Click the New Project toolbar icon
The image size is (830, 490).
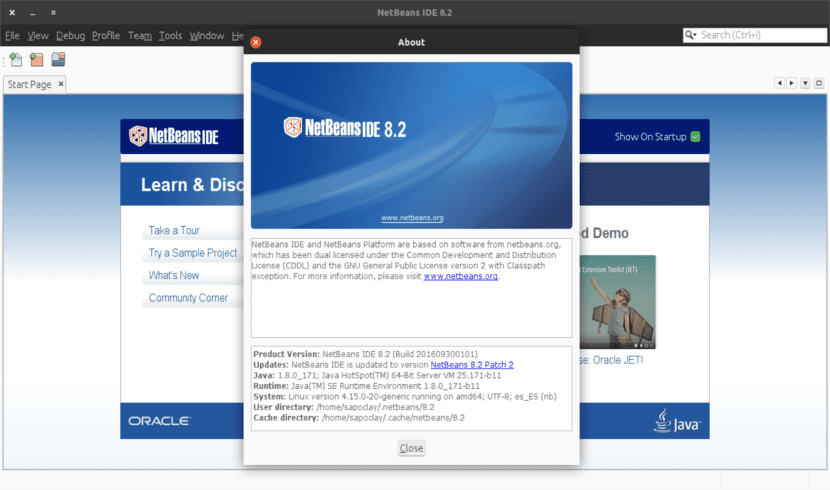[36, 60]
